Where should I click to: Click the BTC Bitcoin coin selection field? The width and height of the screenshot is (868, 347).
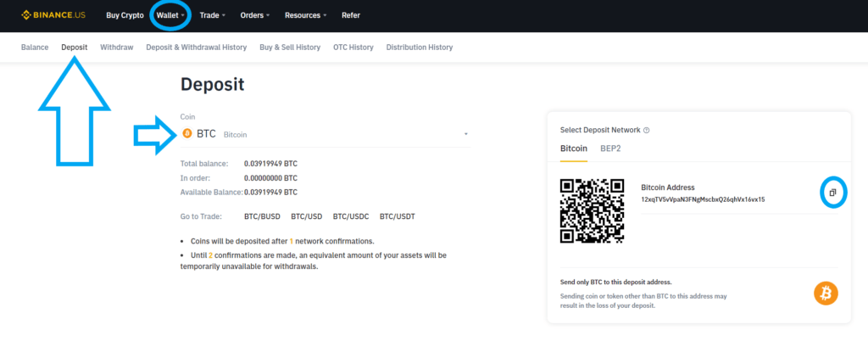pyautogui.click(x=325, y=134)
